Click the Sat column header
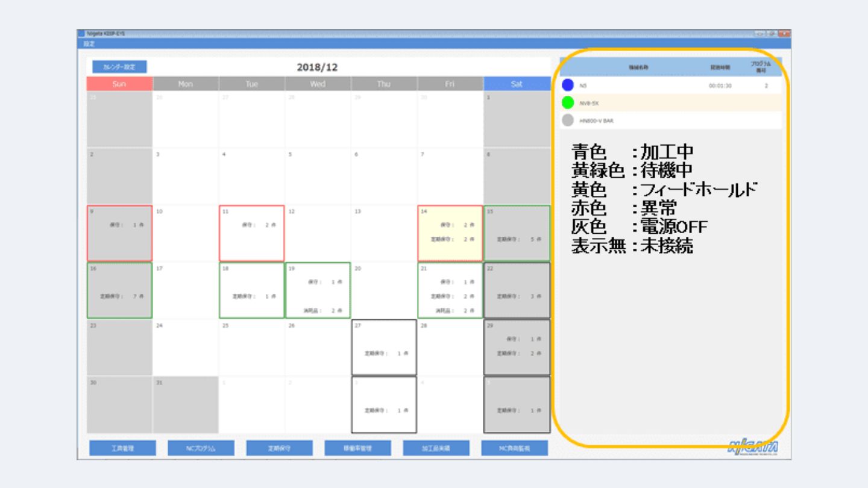 (x=517, y=84)
